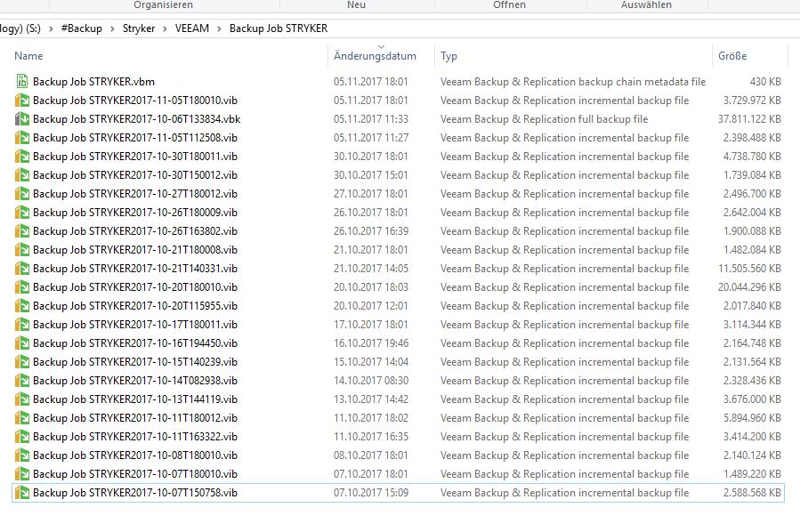The image size is (800, 532).
Task: Click size value 3.676.000 KB
Action: tap(752, 399)
